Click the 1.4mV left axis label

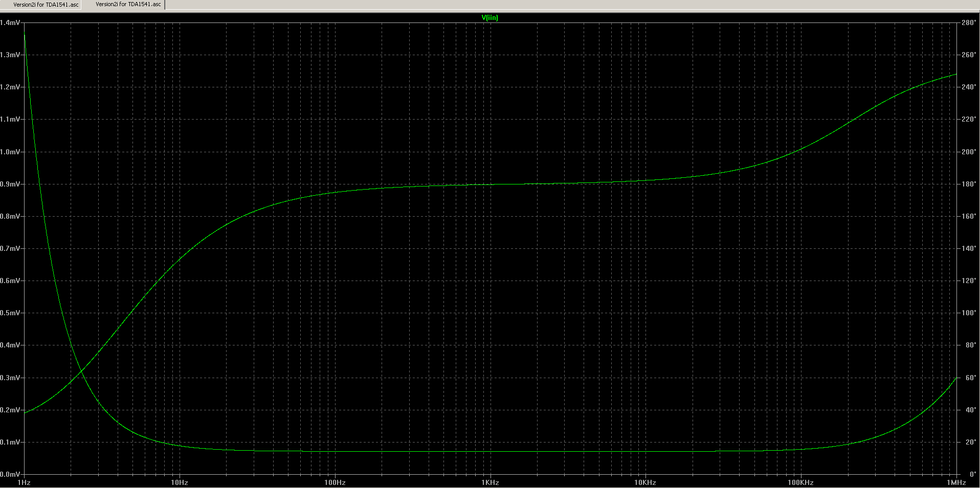(x=10, y=22)
